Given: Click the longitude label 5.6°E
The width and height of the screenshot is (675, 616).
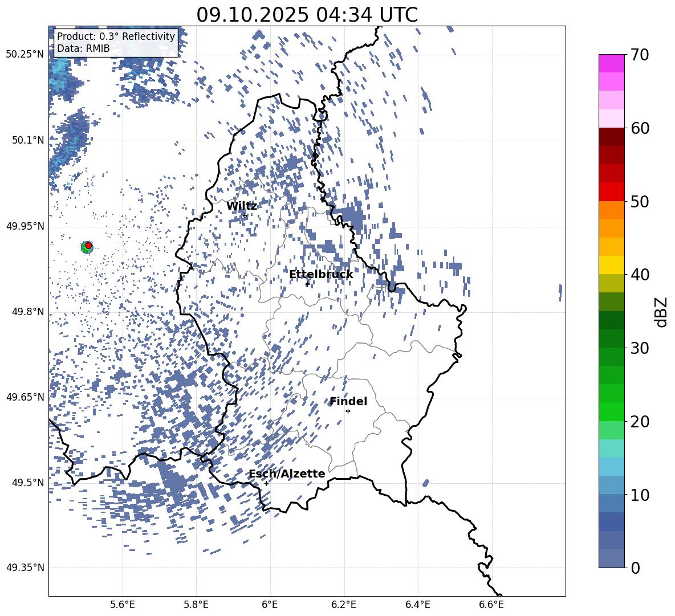Looking at the screenshot, I should click(x=123, y=605).
